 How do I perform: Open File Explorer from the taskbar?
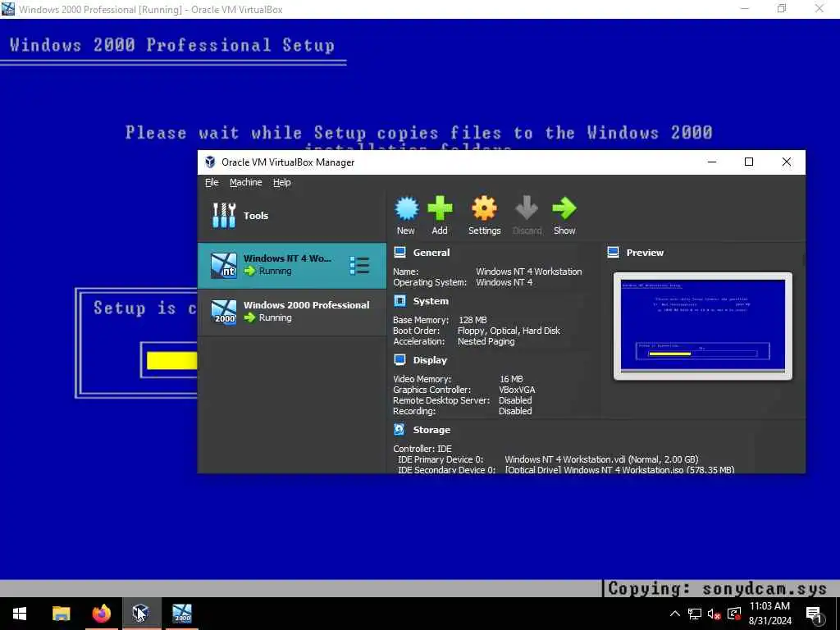tap(61, 614)
